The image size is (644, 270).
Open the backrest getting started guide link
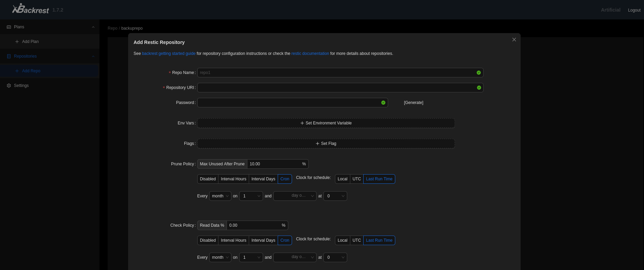(x=169, y=54)
